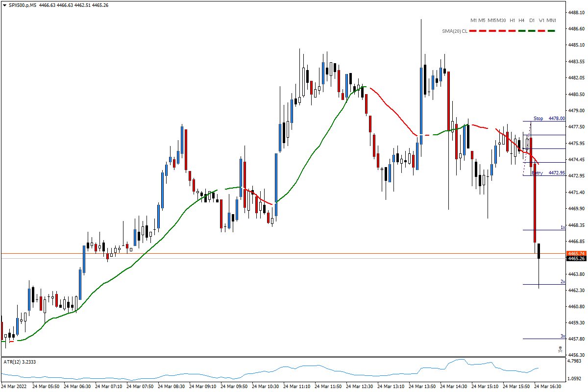
Task: Select the D1 daily timeframe button
Action: [x=532, y=21]
